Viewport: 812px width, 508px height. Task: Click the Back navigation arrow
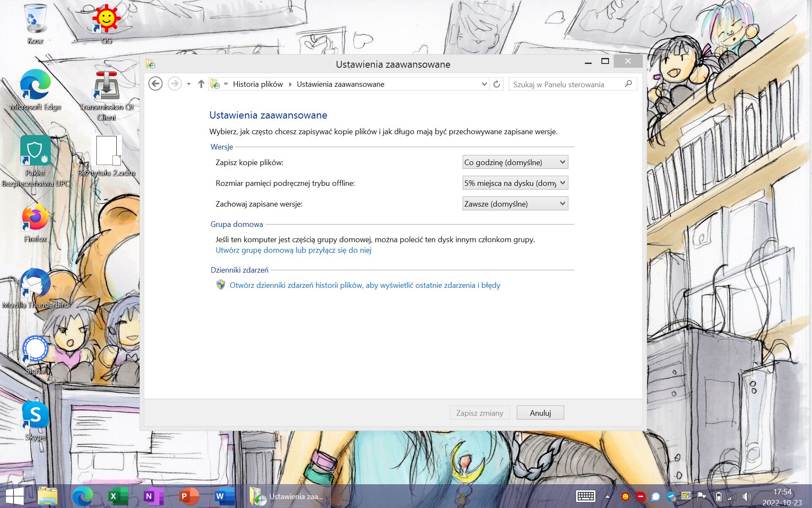point(156,84)
